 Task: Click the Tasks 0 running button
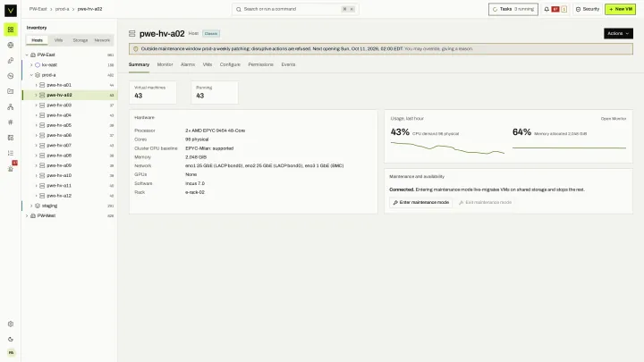click(x=513, y=9)
